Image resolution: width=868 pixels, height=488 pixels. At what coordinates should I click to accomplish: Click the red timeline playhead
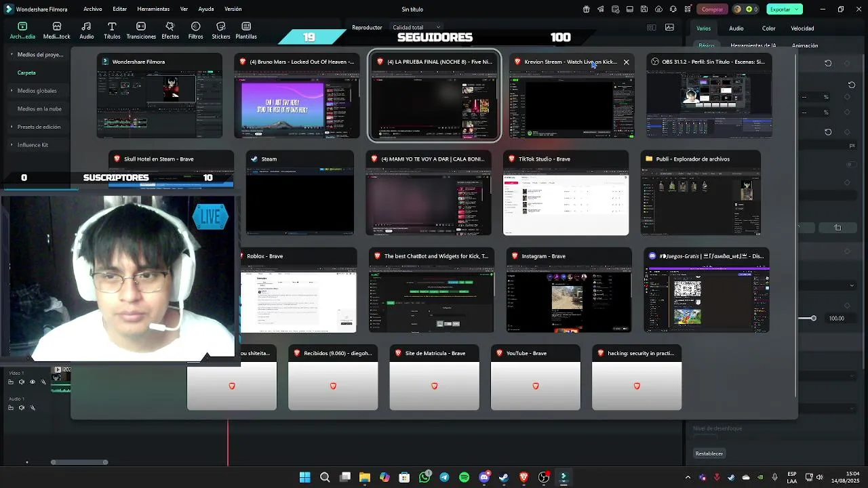[x=228, y=443]
